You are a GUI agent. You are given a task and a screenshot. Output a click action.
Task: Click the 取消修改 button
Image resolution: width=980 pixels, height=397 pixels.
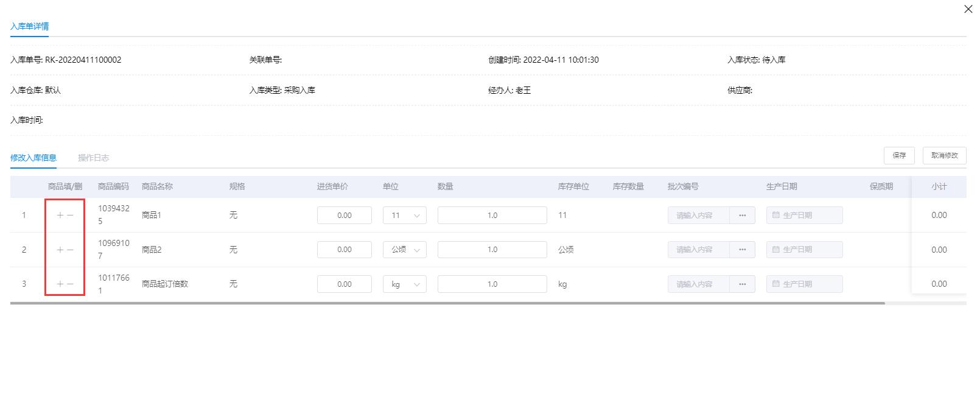click(944, 156)
